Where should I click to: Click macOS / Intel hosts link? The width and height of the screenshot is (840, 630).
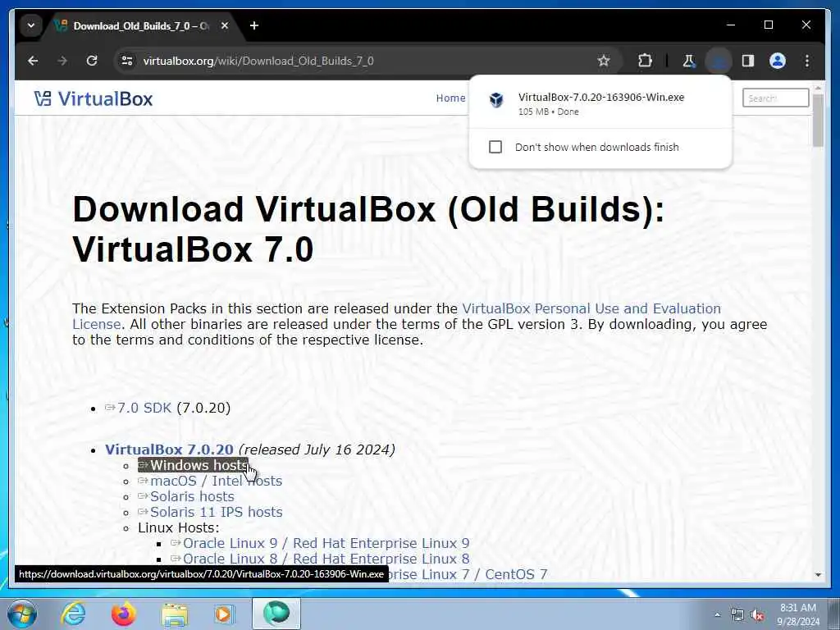point(216,481)
